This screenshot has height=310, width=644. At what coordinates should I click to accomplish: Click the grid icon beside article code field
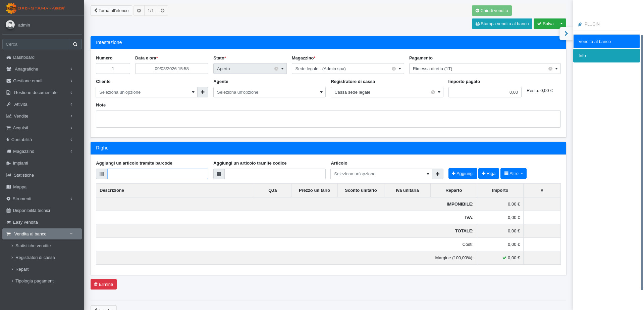(219, 174)
